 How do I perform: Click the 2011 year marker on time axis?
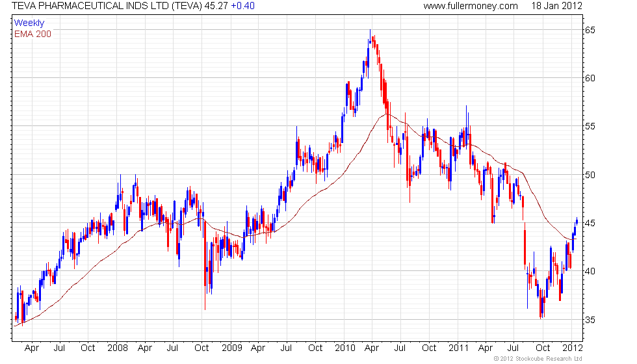tap(459, 348)
